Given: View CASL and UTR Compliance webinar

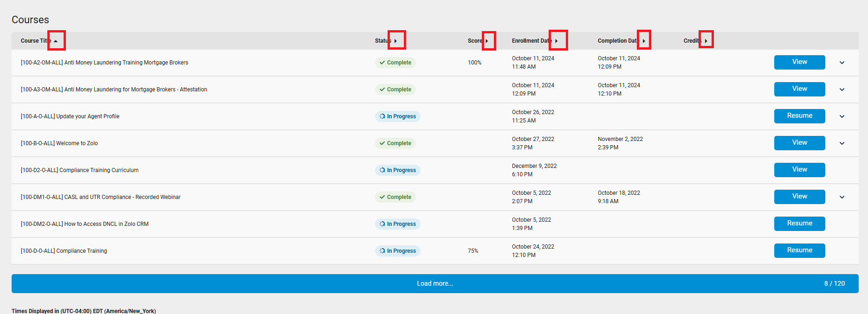Looking at the screenshot, I should (799, 197).
